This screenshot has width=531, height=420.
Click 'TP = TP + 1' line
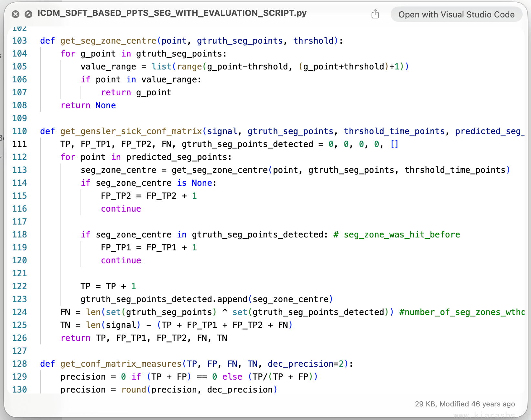pyautogui.click(x=108, y=286)
